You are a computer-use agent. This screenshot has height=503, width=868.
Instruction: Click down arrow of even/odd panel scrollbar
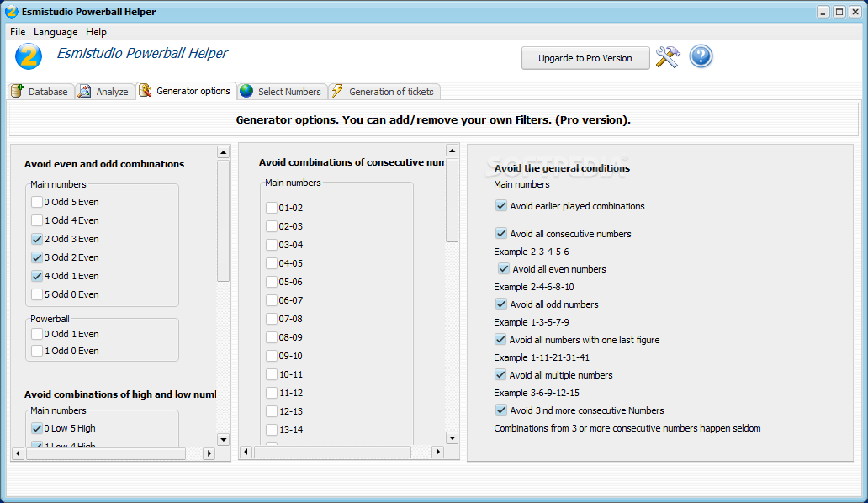click(223, 439)
